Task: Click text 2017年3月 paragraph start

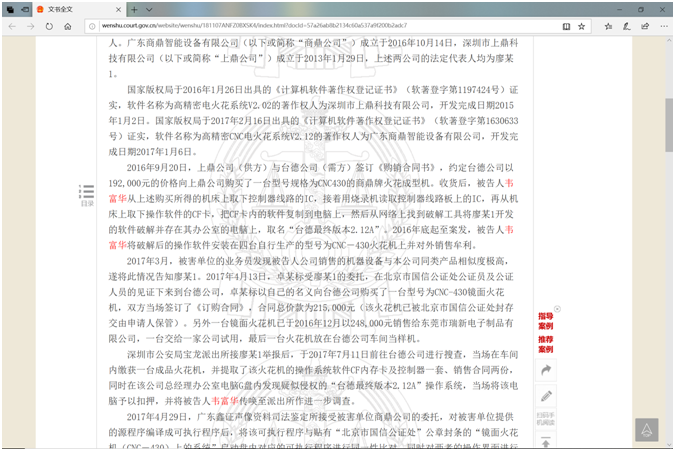Action: click(x=147, y=261)
